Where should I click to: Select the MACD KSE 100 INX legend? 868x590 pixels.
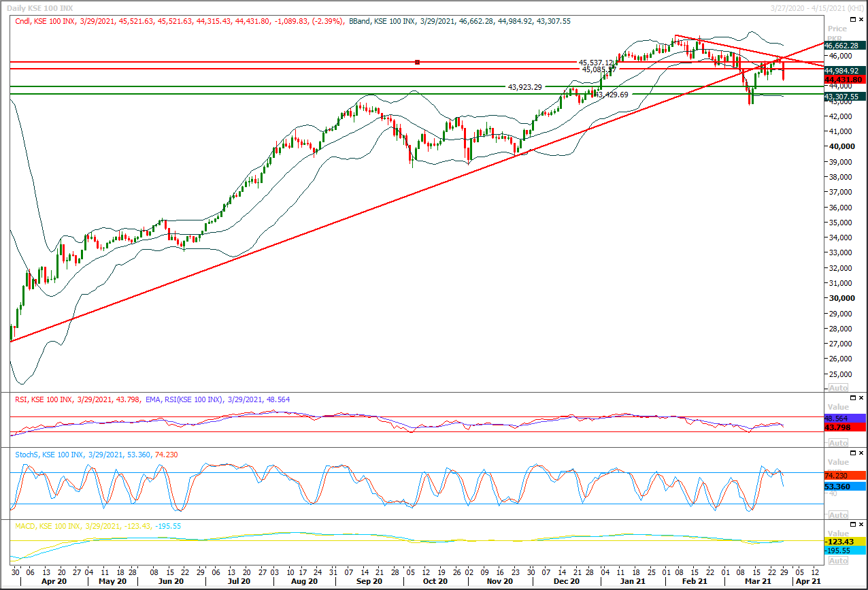[x=97, y=526]
